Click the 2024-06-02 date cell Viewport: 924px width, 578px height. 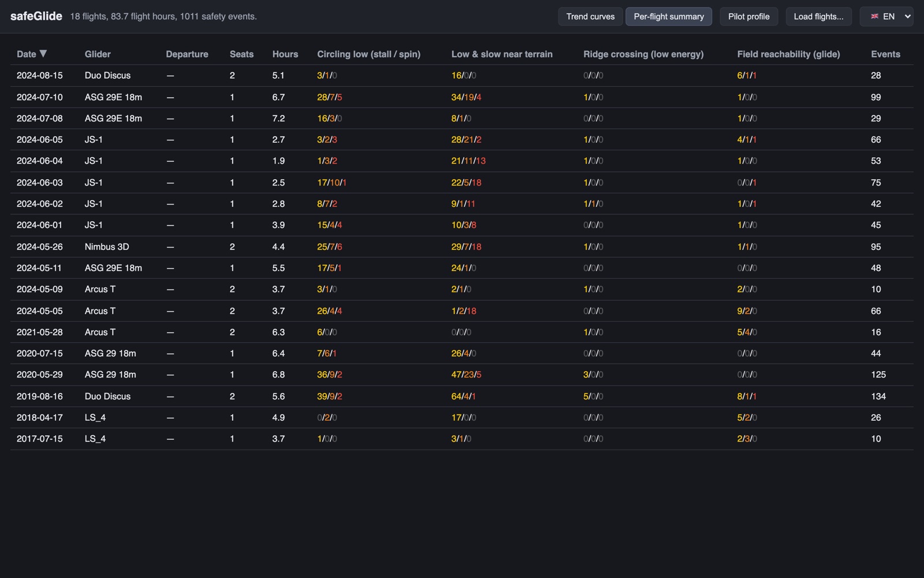point(39,203)
